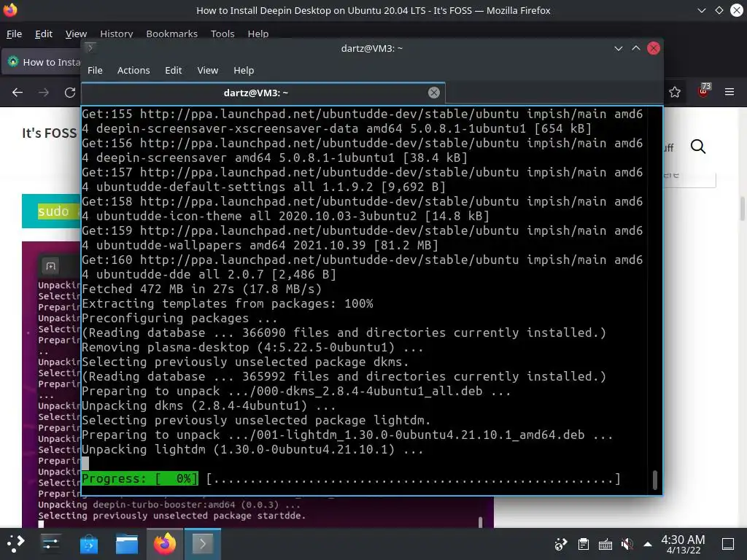Minimize the Firefox window
The height and width of the screenshot is (560, 747).
pos(701,10)
